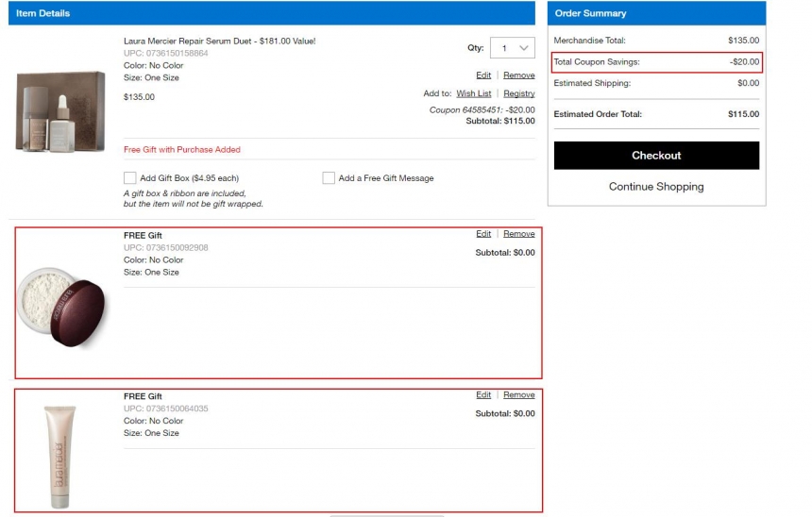Viewport: 812px width, 517px height.
Task: Open the Qty dropdown for Repair Serum Duet
Action: (x=512, y=48)
